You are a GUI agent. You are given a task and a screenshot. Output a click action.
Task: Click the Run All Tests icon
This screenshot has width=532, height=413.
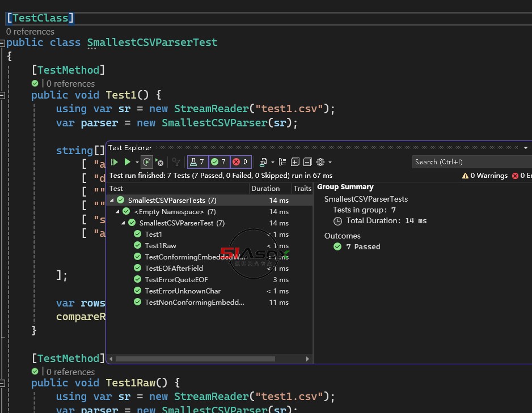pos(115,162)
